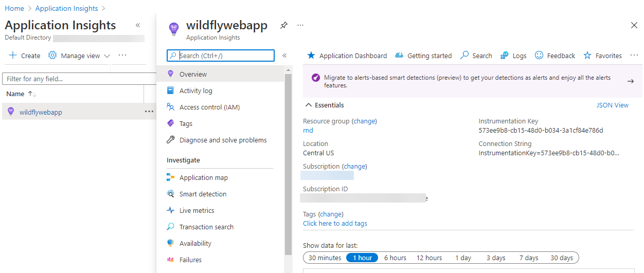The image size is (644, 273).
Task: Click change next to Tags
Action: click(x=331, y=214)
